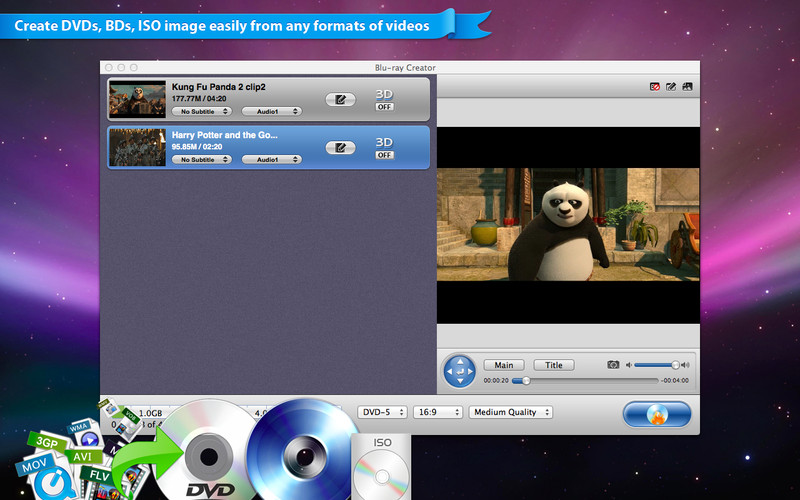Click the blue Burn button with flame

(x=657, y=414)
